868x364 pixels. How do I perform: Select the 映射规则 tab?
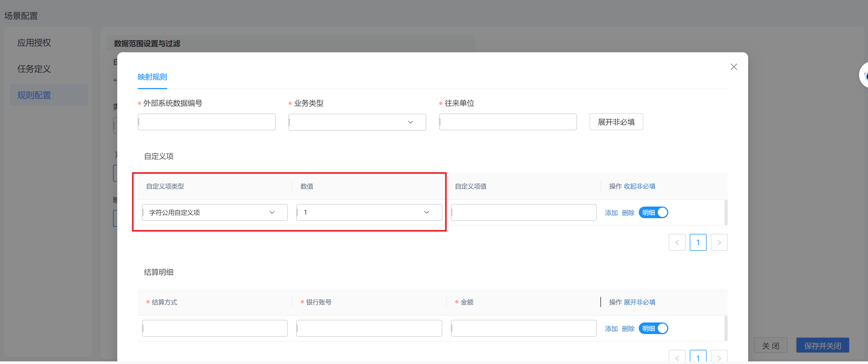point(152,77)
